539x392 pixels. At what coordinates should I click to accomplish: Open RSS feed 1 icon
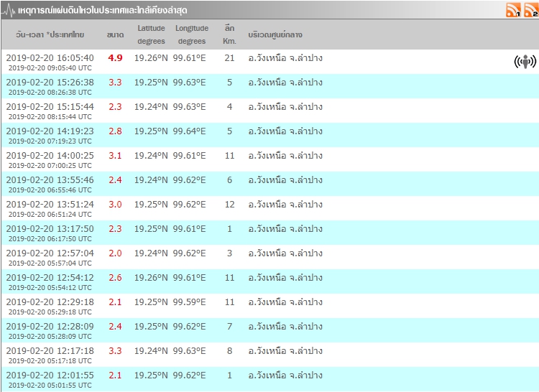click(x=513, y=10)
